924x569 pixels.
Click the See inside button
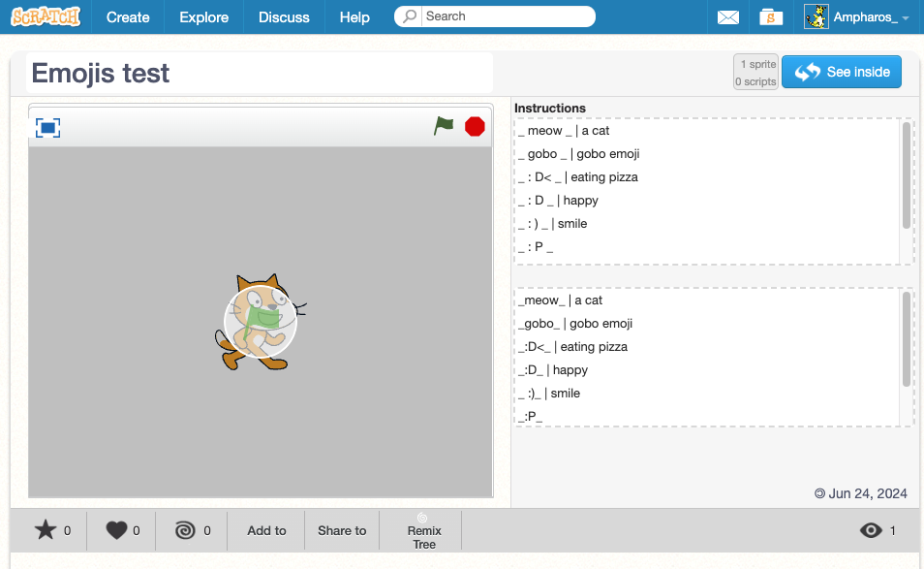(x=841, y=72)
